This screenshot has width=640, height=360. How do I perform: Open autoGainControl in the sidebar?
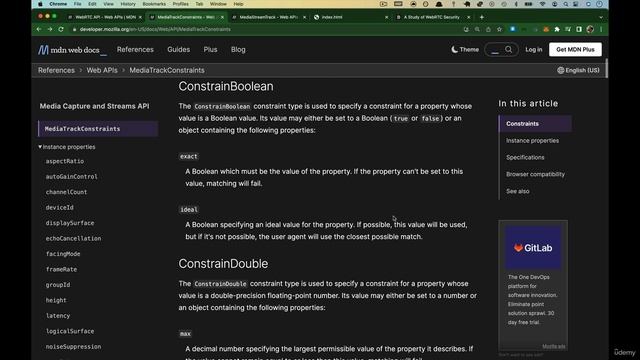(71, 177)
